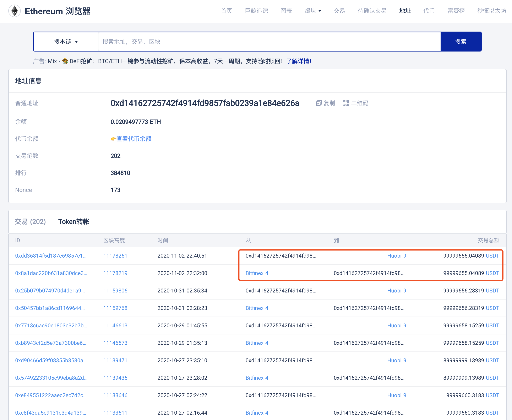Click USDT in block 11159806 row
Image resolution: width=512 pixels, height=420 pixels.
[x=492, y=291]
